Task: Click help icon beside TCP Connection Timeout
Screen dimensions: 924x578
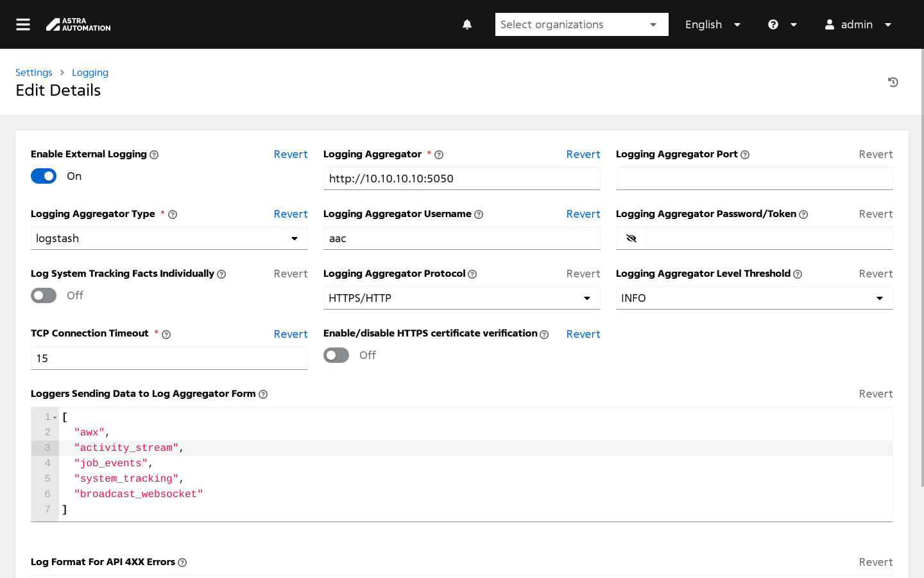Action: (x=166, y=335)
